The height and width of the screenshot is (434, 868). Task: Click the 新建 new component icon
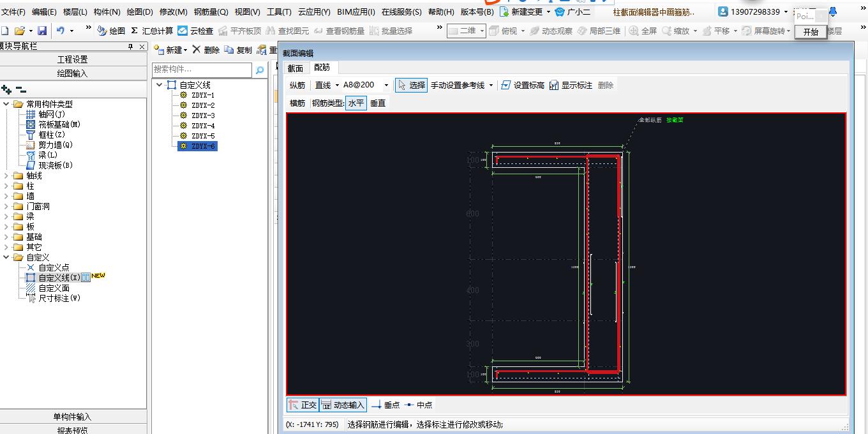point(169,50)
